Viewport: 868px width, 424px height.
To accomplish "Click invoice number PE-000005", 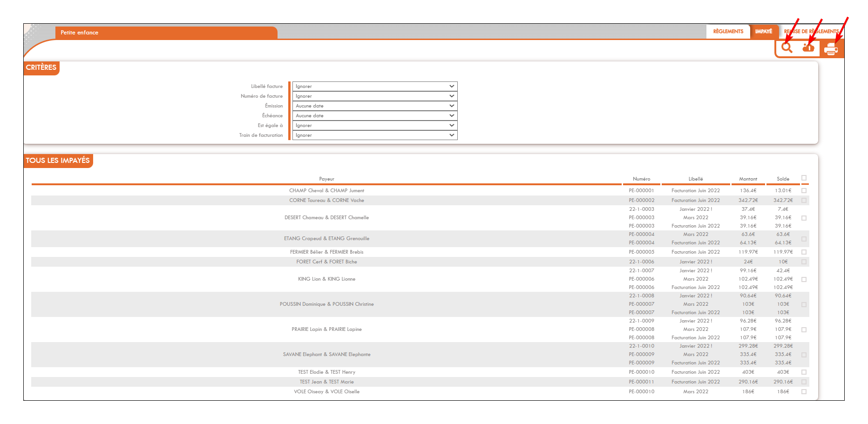I will (x=641, y=252).
